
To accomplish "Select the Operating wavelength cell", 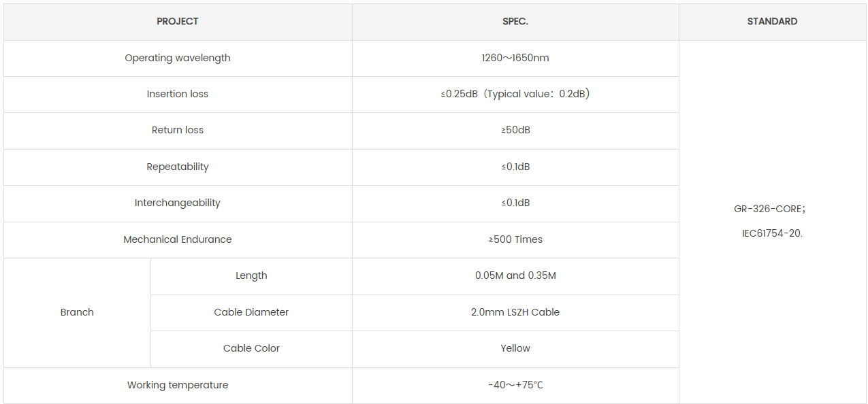I will pos(178,58).
